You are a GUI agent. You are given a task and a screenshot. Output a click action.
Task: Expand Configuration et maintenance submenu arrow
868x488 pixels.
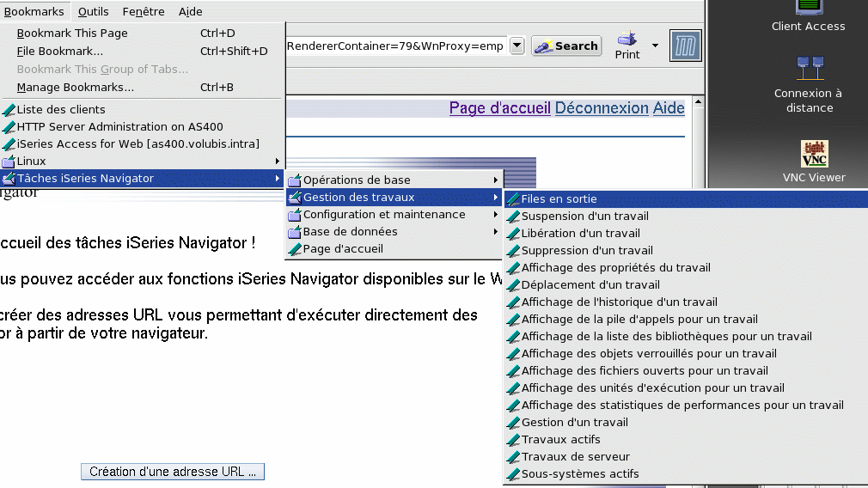495,214
